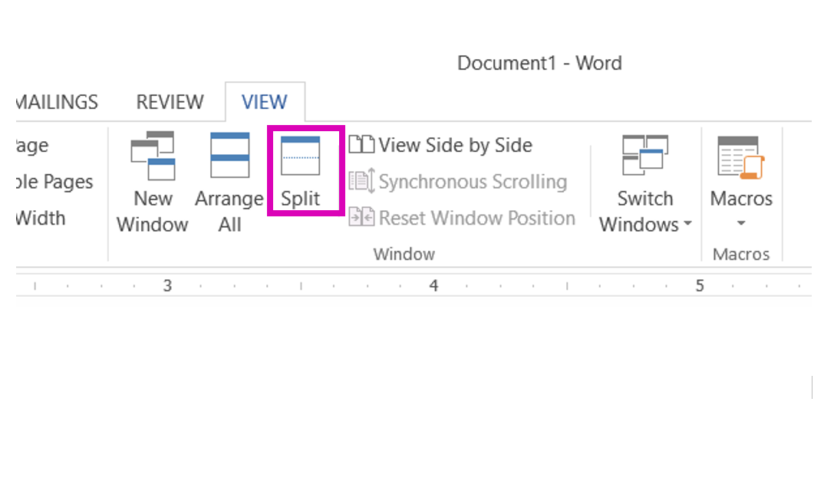824x504 pixels.
Task: Click ruler at the 4 mark
Action: pyautogui.click(x=433, y=286)
